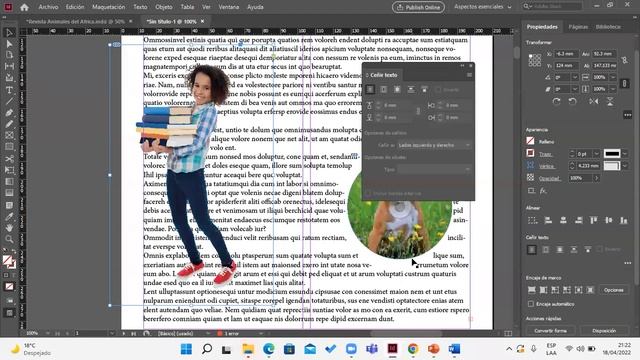Flip the selection vertically
This screenshot has height=360, width=640.
[610, 102]
